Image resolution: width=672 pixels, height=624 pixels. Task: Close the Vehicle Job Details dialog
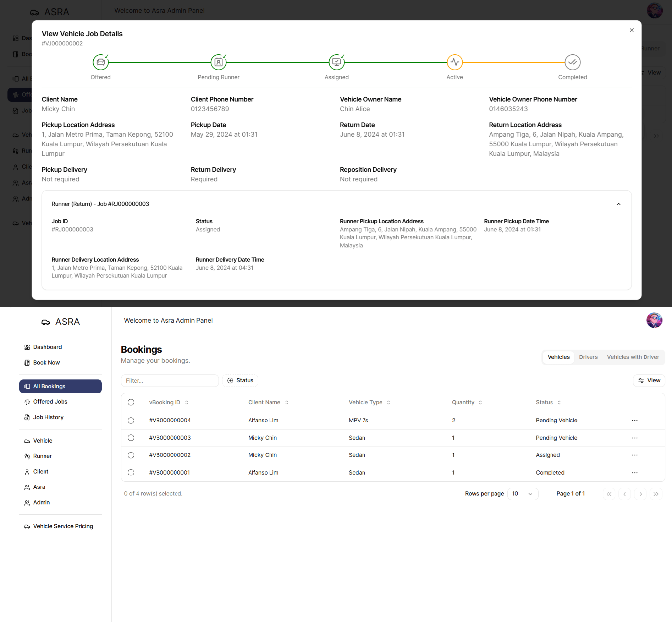(x=632, y=30)
